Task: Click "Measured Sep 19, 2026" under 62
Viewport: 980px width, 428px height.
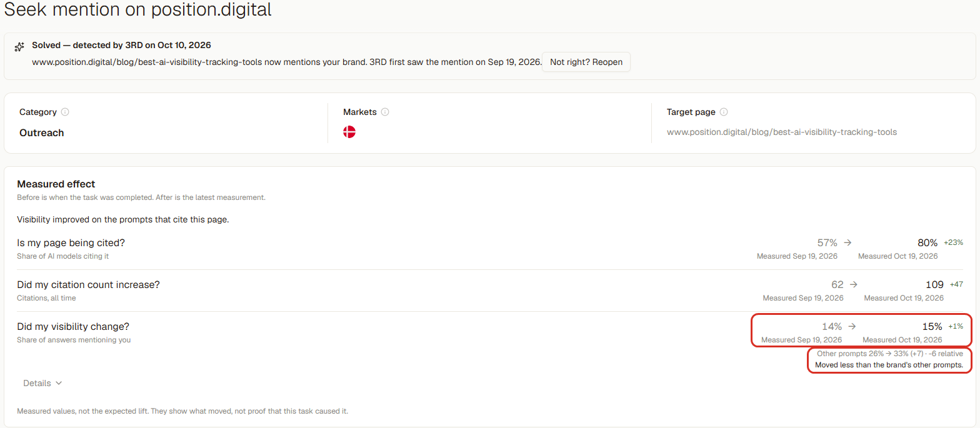Action: click(803, 298)
